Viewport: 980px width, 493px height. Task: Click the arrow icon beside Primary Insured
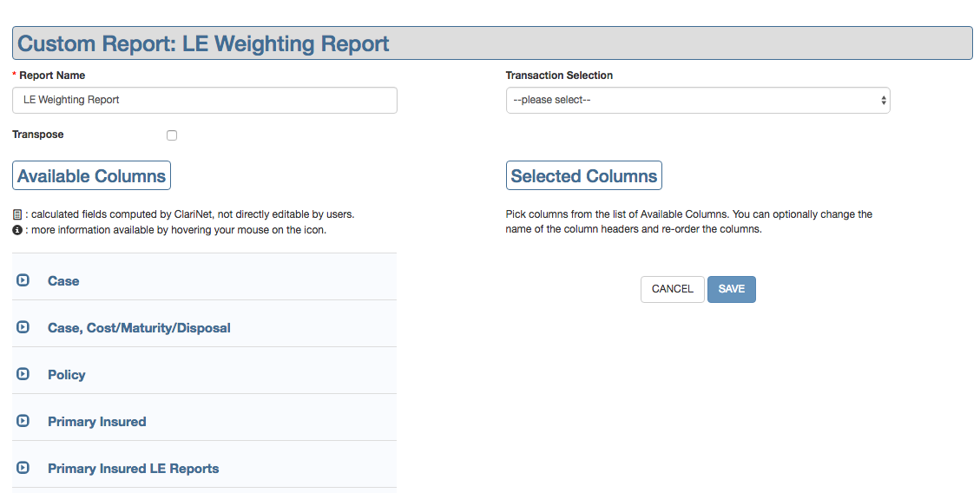(23, 421)
